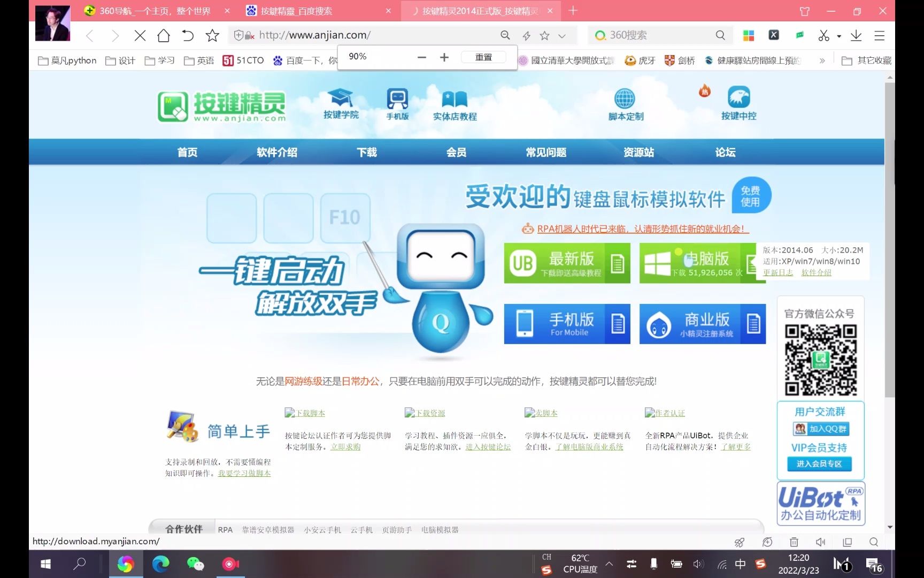
Task: Expand the screenshot tool dropdown arrow
Action: pyautogui.click(x=839, y=36)
